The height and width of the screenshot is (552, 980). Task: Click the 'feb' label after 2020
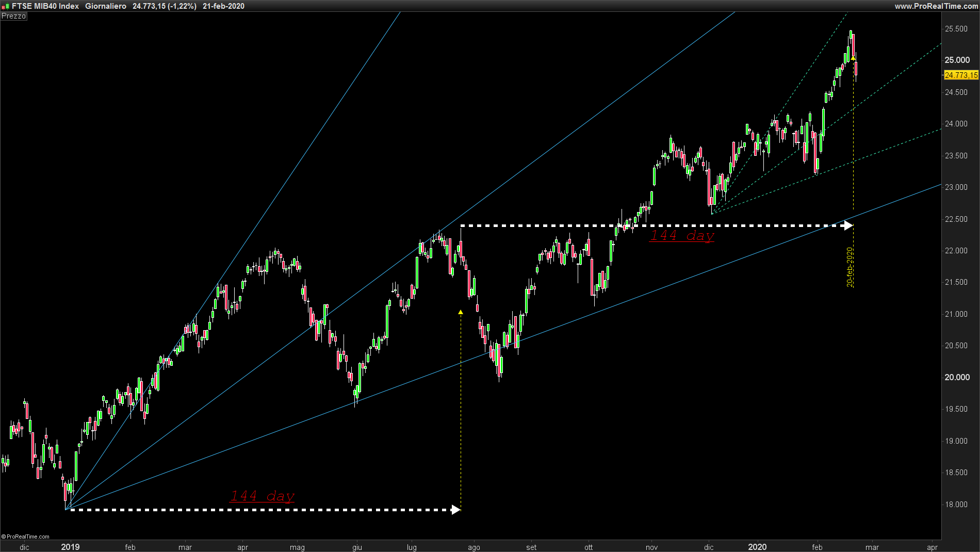point(818,547)
